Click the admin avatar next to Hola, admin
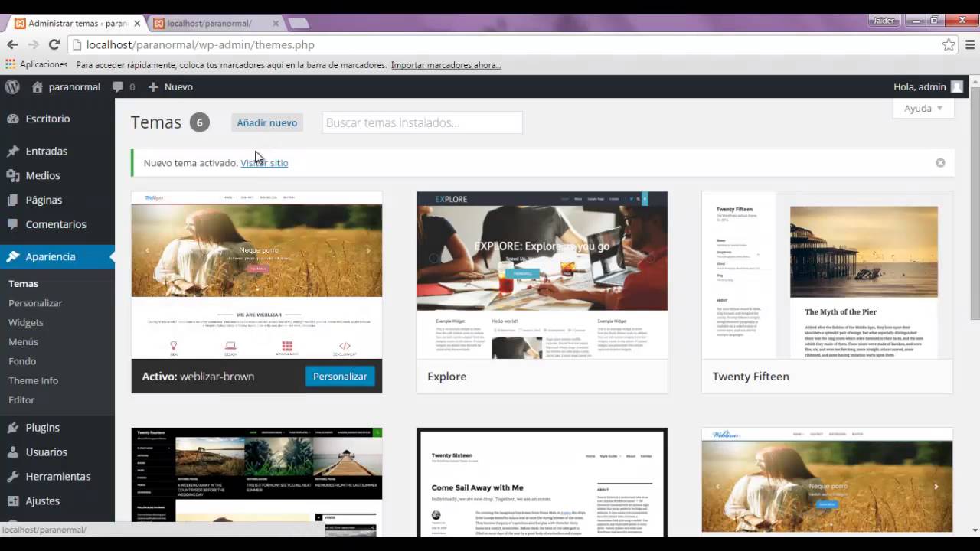Screen dimensions: 980x551 (957, 86)
